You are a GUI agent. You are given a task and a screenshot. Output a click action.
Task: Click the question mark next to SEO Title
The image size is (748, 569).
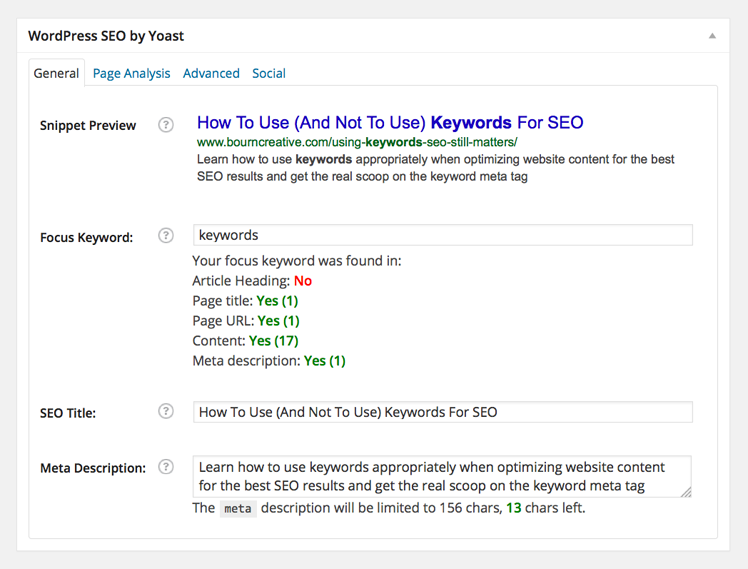pyautogui.click(x=166, y=411)
